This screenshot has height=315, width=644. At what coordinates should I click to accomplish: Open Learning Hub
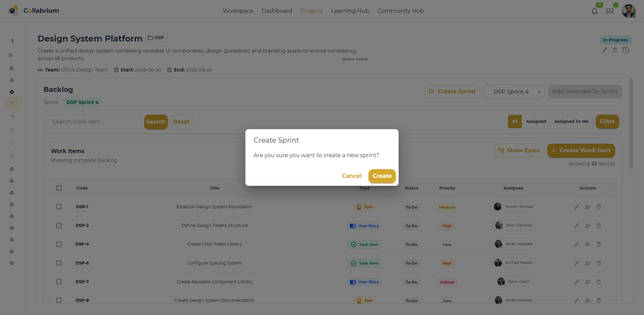point(350,11)
